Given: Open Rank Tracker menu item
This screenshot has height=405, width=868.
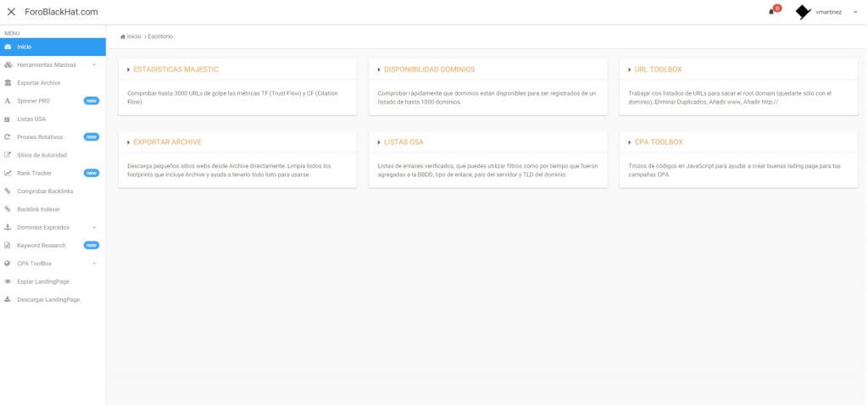Looking at the screenshot, I should (x=53, y=173).
